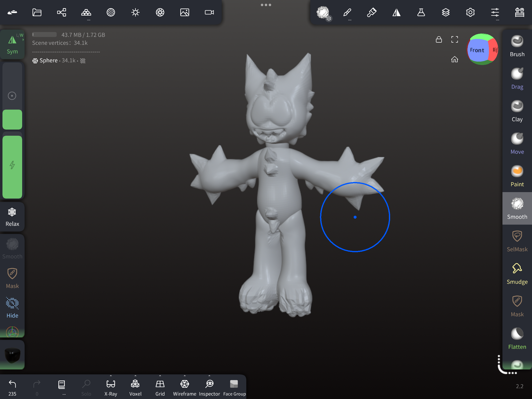Open the Camera menu
The image size is (532, 399).
(x=209, y=12)
